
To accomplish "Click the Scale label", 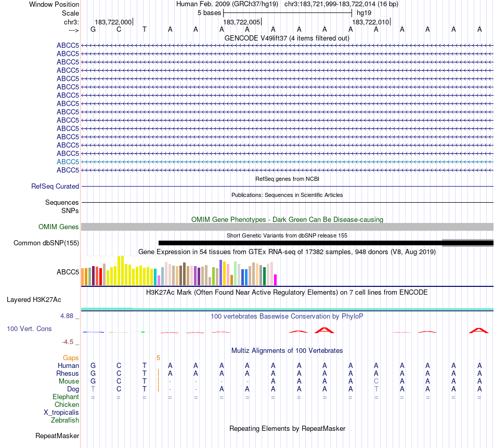I will pos(70,13).
